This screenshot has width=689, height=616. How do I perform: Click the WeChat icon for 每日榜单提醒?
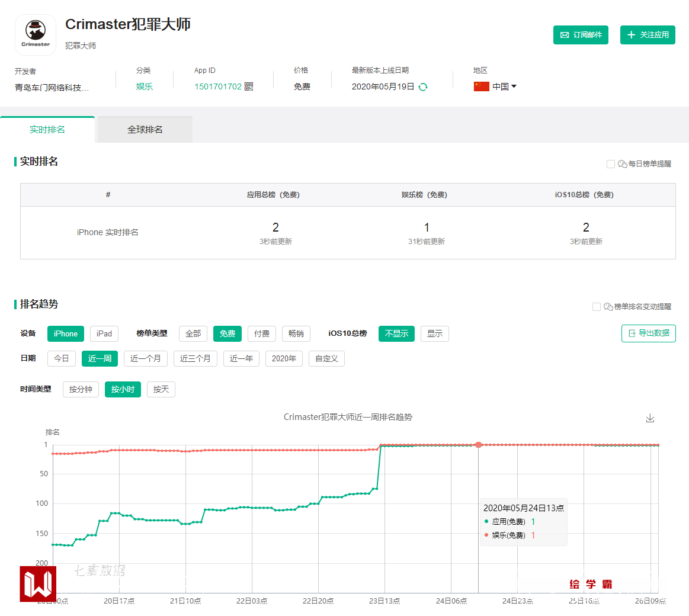coord(622,164)
